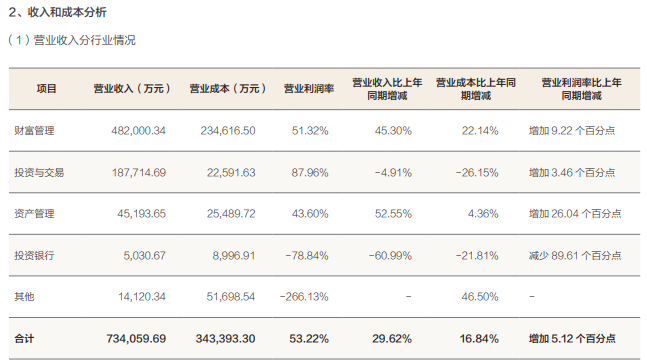Click the 财富管理 row label

click(34, 131)
